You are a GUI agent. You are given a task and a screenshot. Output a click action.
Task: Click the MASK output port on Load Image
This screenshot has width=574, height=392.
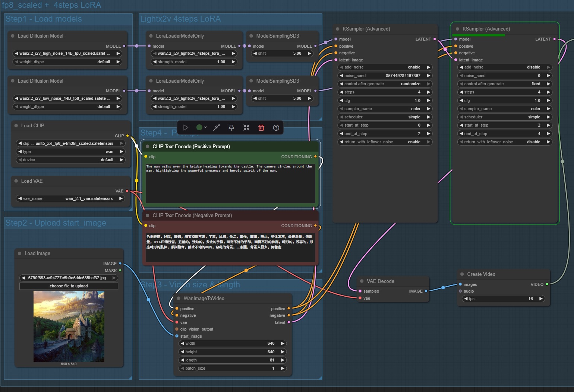point(120,271)
